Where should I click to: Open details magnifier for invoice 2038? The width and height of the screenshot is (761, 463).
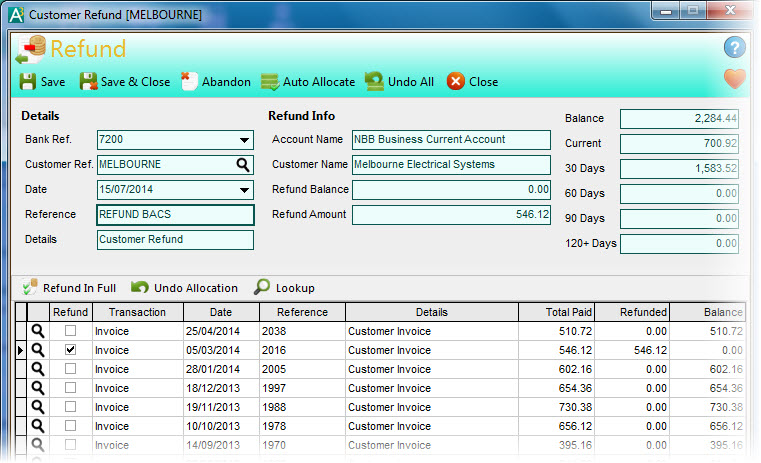pos(38,331)
